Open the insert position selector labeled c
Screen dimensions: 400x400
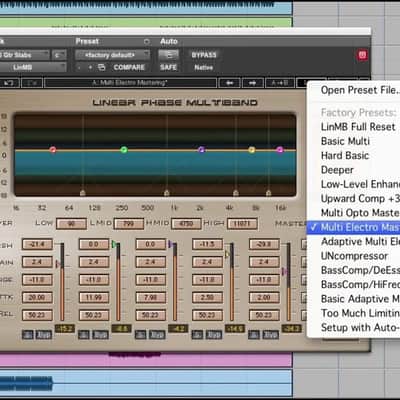point(59,55)
